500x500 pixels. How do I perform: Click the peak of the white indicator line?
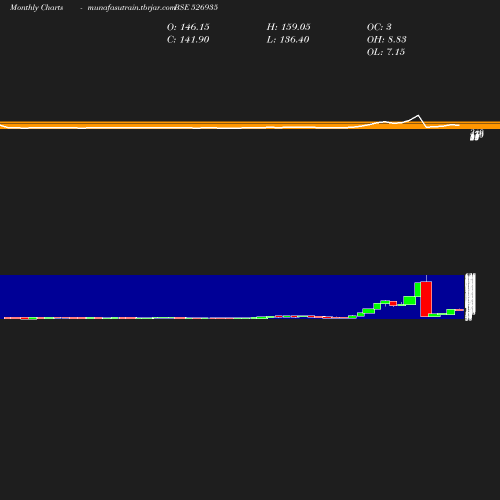pos(418,116)
